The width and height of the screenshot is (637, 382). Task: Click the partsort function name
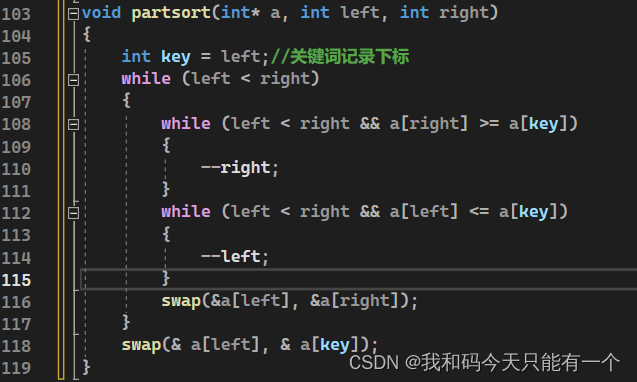pos(171,13)
